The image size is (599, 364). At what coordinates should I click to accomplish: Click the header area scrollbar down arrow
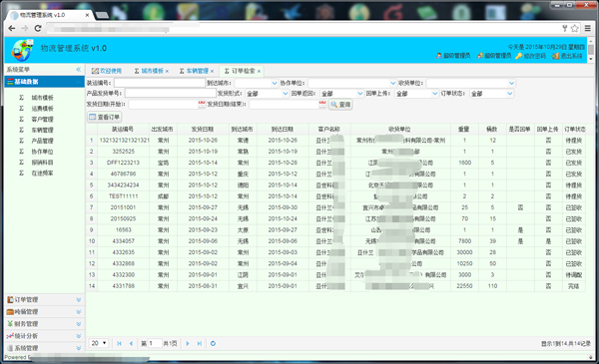[591, 59]
